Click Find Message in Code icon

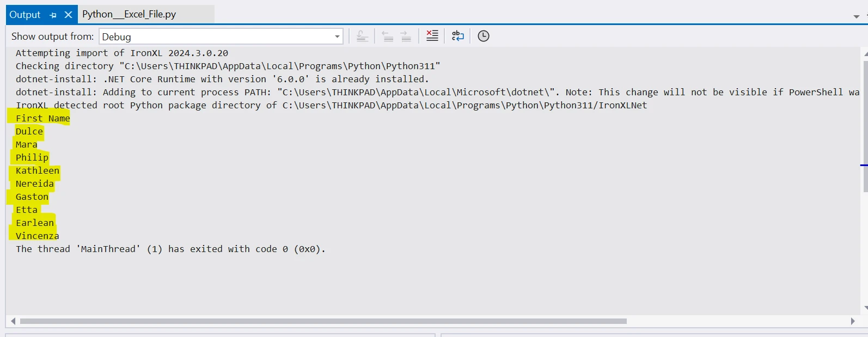(362, 36)
